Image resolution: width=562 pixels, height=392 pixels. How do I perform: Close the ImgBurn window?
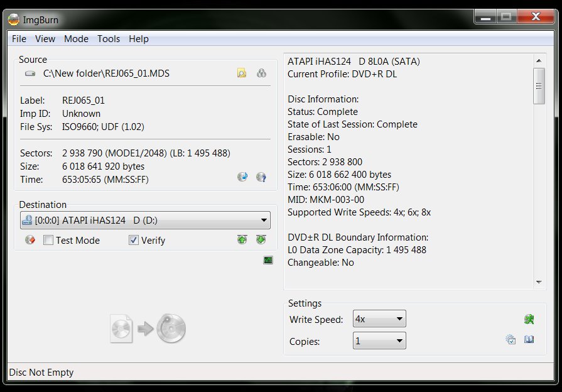(536, 16)
